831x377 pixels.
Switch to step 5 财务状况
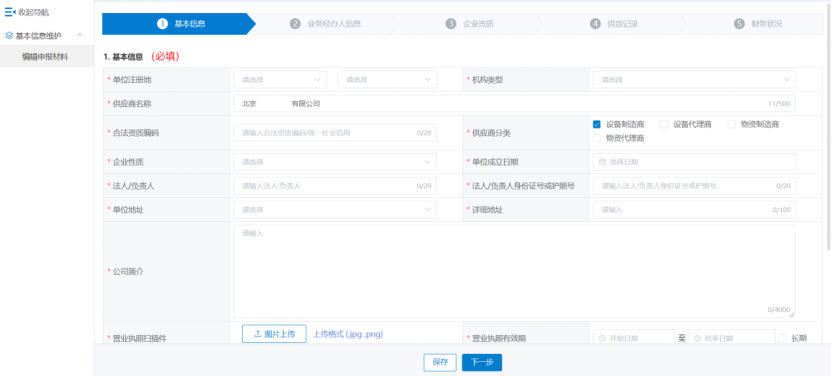click(x=758, y=24)
